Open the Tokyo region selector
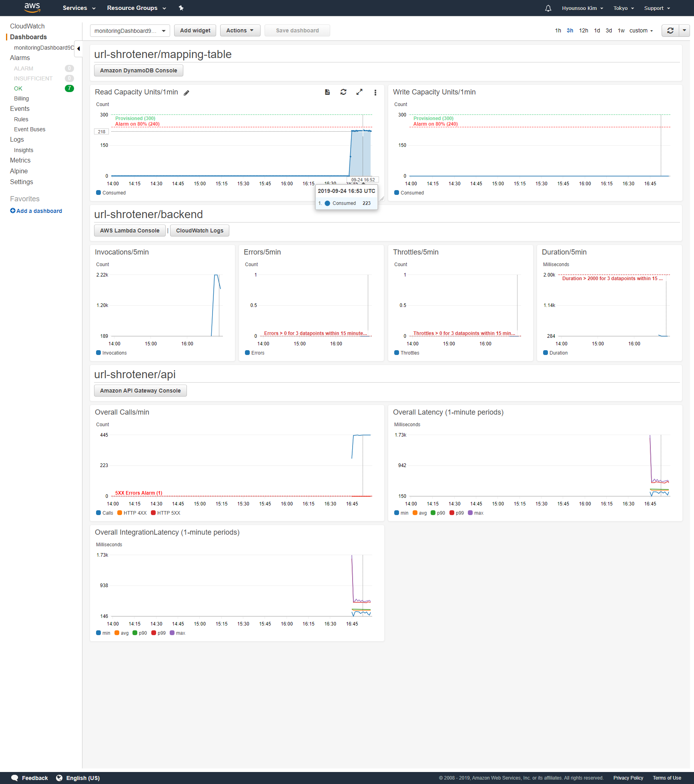694x784 pixels. [x=624, y=8]
